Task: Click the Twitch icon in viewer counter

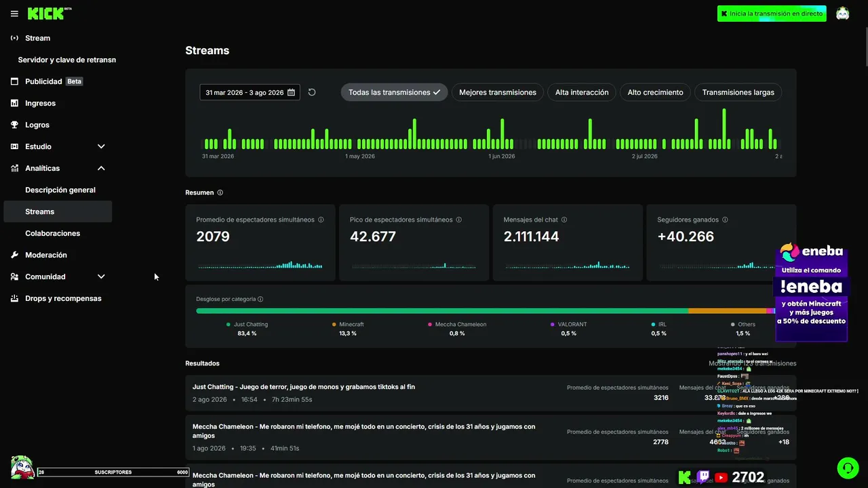Action: 703,478
